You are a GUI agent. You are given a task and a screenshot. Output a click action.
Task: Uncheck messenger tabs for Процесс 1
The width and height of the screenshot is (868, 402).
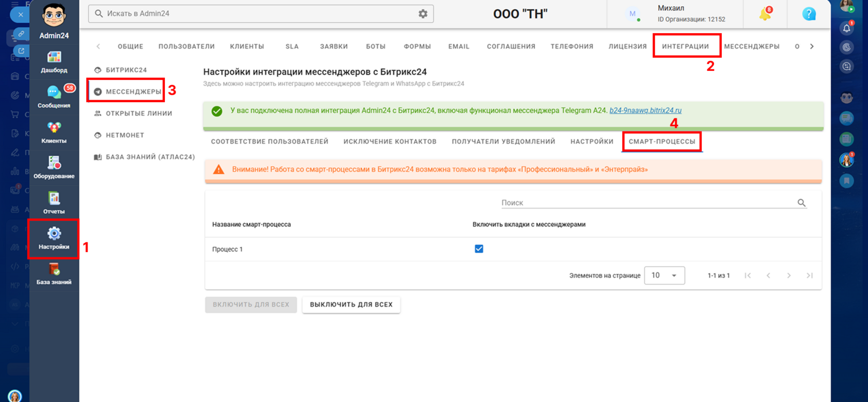coord(479,249)
